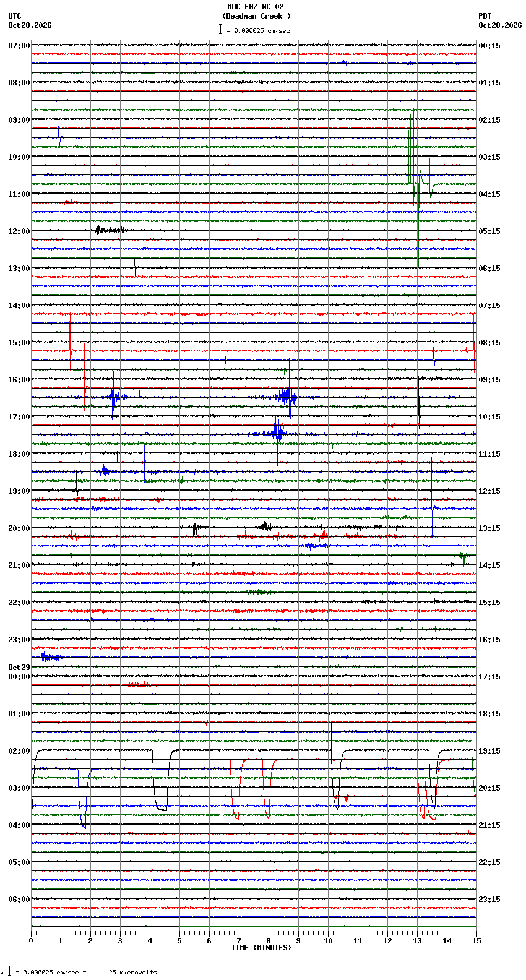Image resolution: width=526 pixels, height=980 pixels.
Task: Click the 00:15 PDT time label
Action: tap(489, 46)
